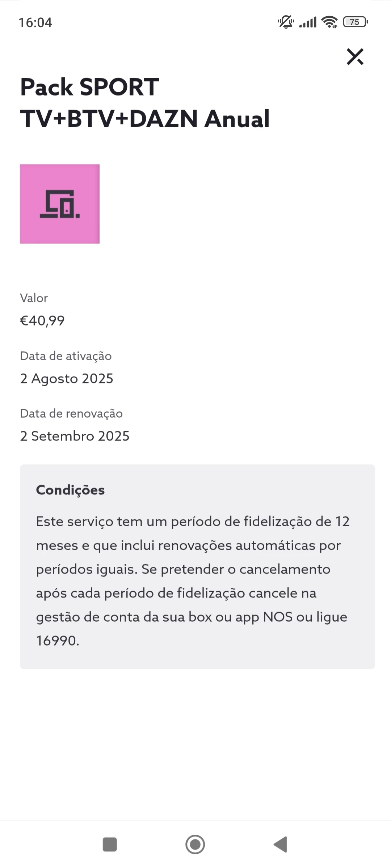Viewport: 391px width, 868px height.
Task: Tap activation date 2 Agosto 2025
Action: tap(67, 378)
